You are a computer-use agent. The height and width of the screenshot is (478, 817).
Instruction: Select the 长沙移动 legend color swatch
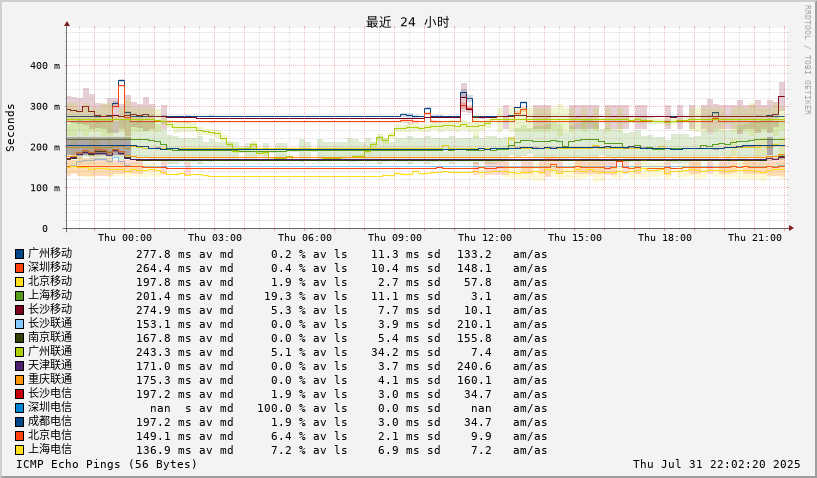pyautogui.click(x=19, y=310)
